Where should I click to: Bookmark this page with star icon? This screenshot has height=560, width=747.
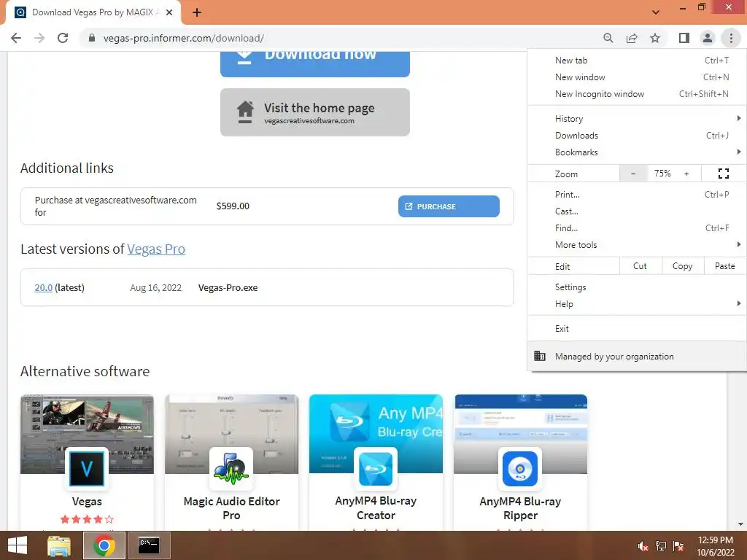[655, 38]
